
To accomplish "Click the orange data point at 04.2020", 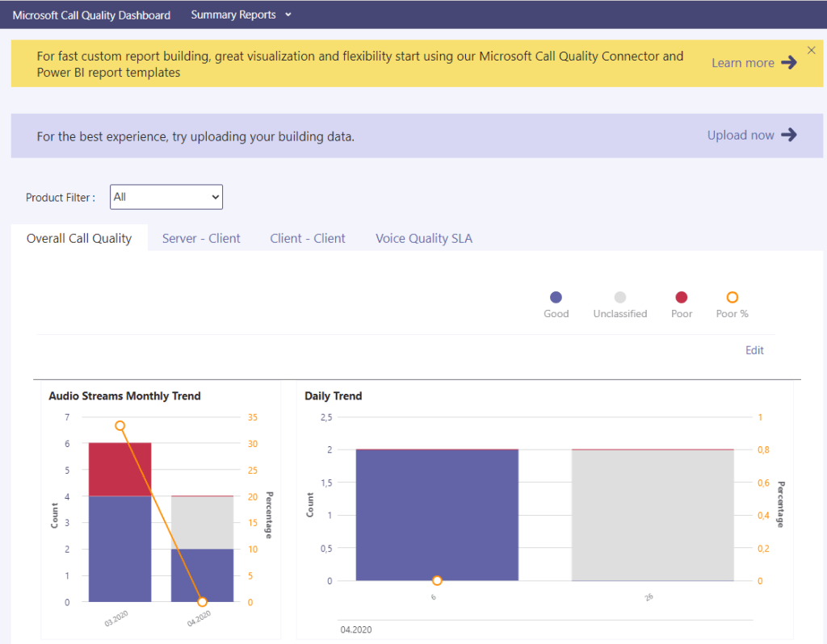I will click(202, 602).
